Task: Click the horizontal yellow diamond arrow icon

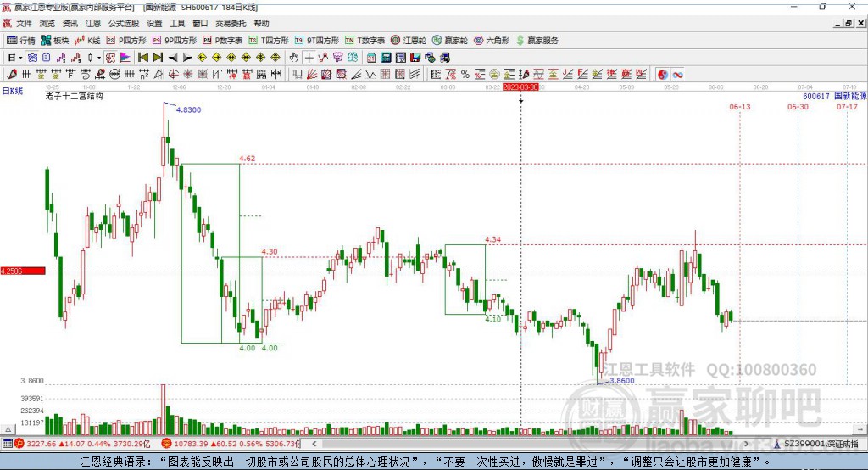Action: pos(231,58)
